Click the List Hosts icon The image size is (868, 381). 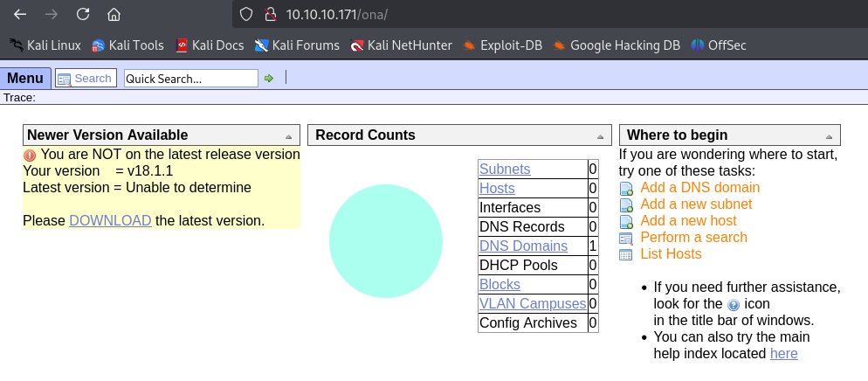tap(625, 254)
